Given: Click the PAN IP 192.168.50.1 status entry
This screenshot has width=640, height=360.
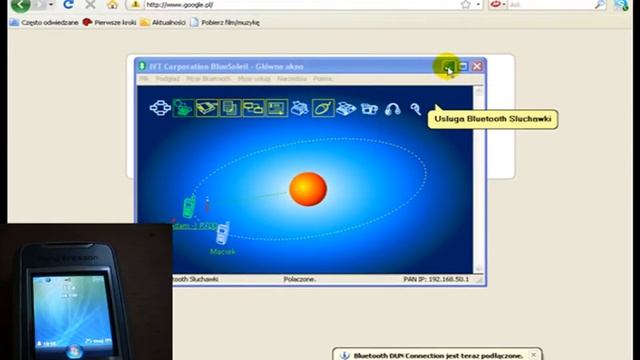Looking at the screenshot, I should (x=436, y=279).
